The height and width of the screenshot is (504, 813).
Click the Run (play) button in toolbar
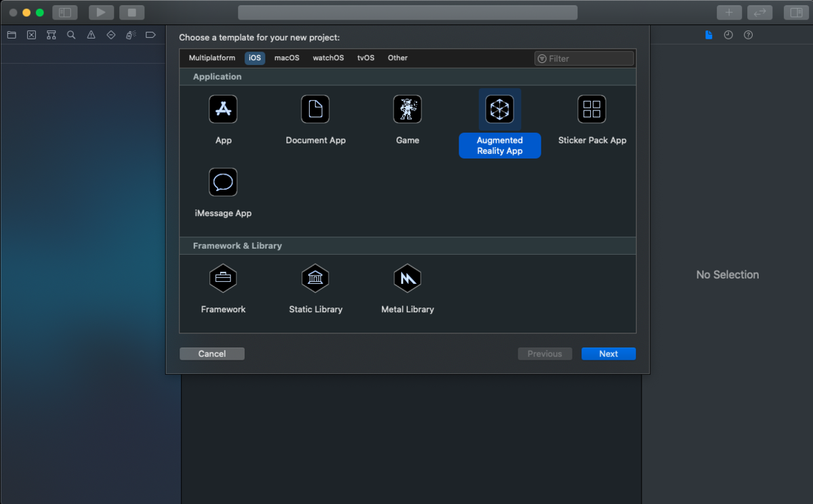click(101, 12)
